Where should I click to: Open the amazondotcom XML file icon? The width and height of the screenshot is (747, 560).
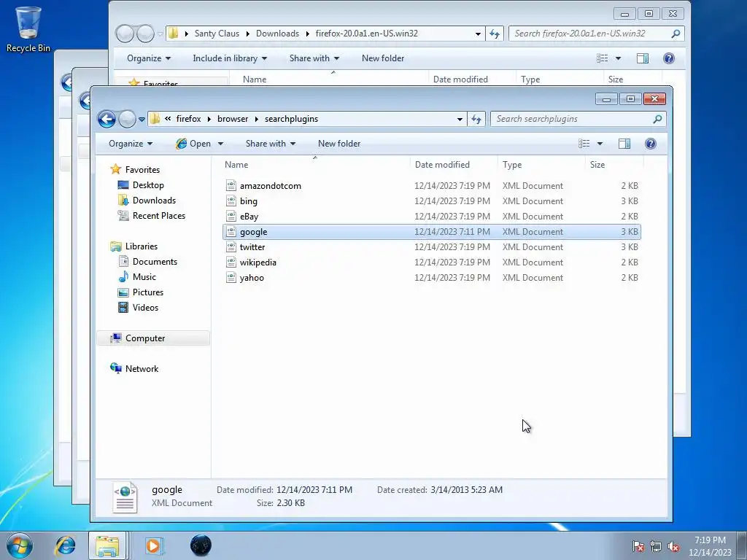click(231, 186)
